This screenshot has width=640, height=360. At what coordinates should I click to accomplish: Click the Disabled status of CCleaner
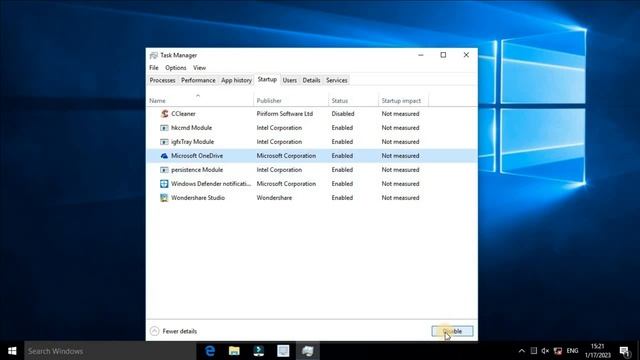(x=343, y=114)
